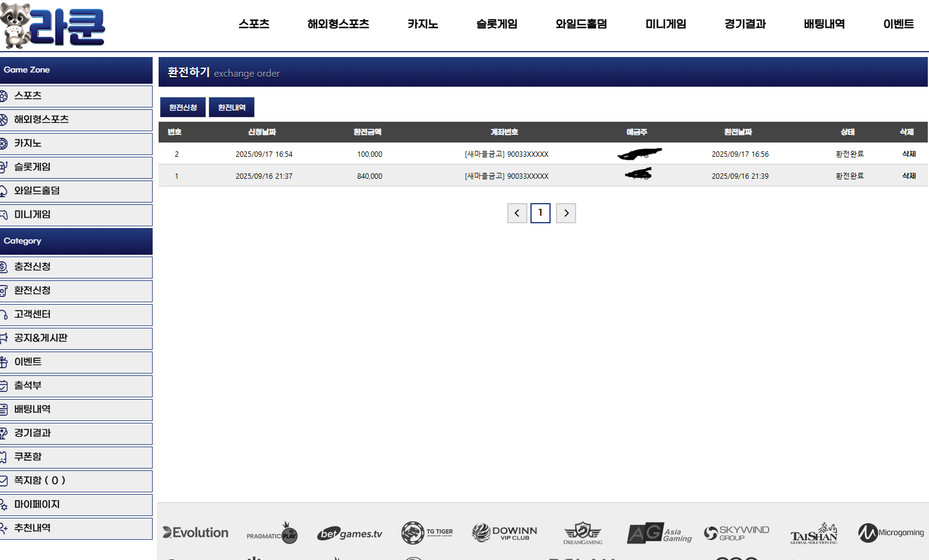Open 미니게임 in top menu
Image resolution: width=929 pixels, height=560 pixels.
pos(665,24)
